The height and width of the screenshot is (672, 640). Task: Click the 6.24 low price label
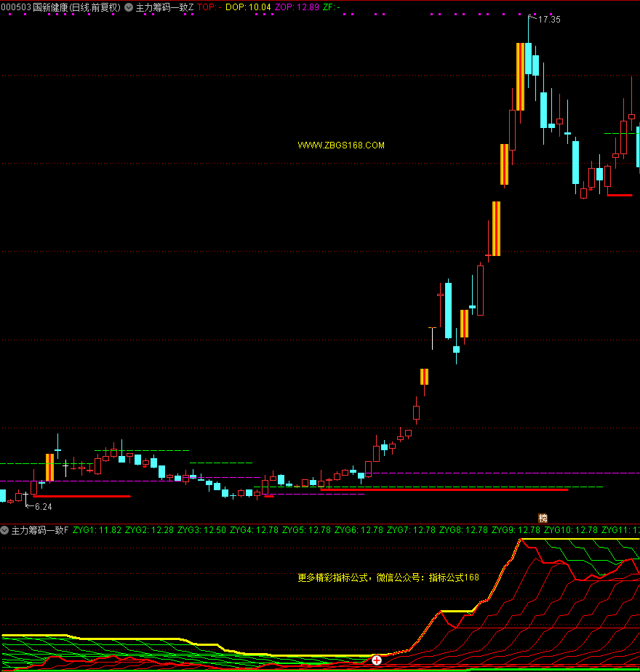[43, 506]
